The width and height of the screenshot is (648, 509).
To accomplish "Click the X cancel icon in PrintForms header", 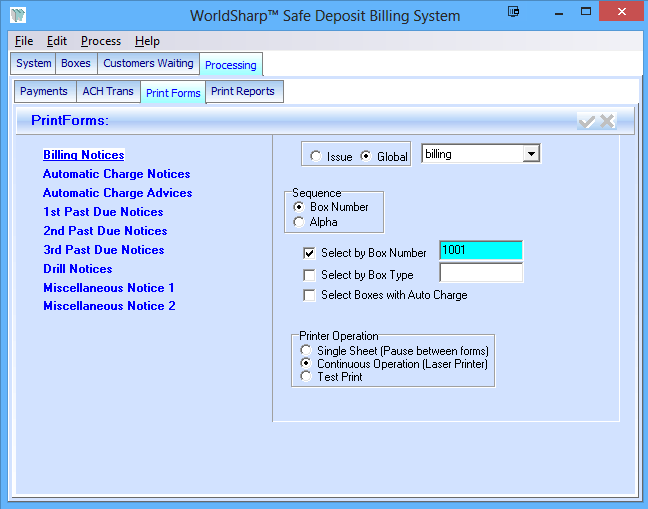I will point(607,121).
